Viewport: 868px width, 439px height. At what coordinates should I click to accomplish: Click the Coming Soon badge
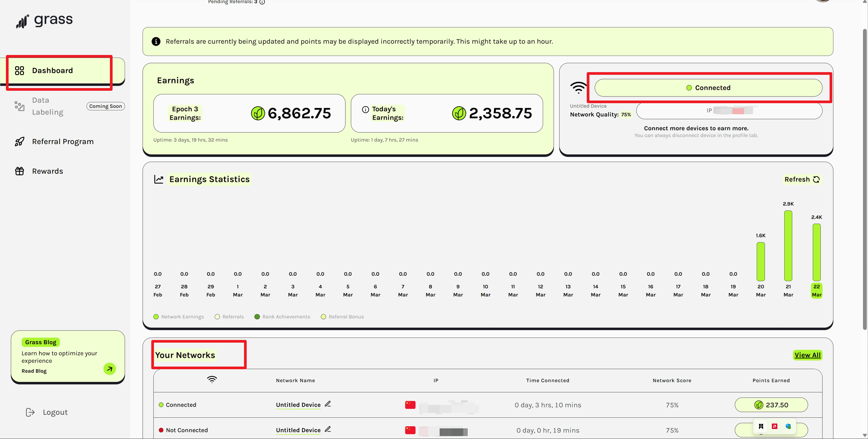tap(106, 106)
